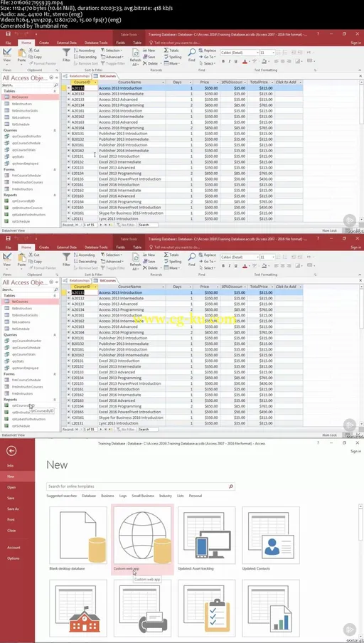
Task: Click Copy in first Access frame ribbon
Action: 36,57
